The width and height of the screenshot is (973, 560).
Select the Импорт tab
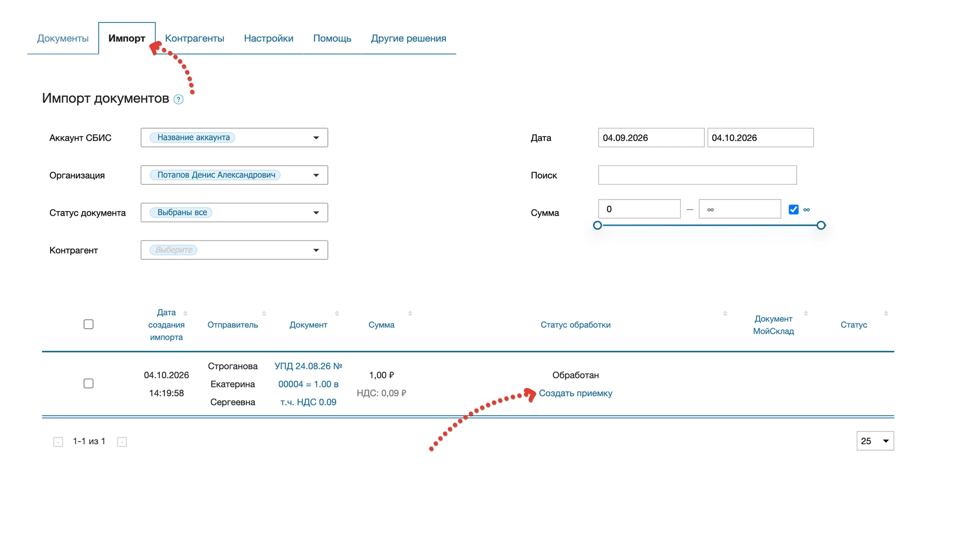pos(127,38)
